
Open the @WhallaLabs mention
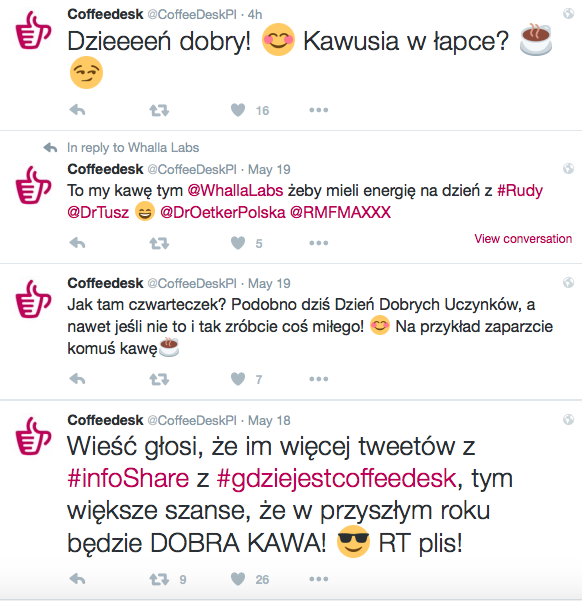235,190
